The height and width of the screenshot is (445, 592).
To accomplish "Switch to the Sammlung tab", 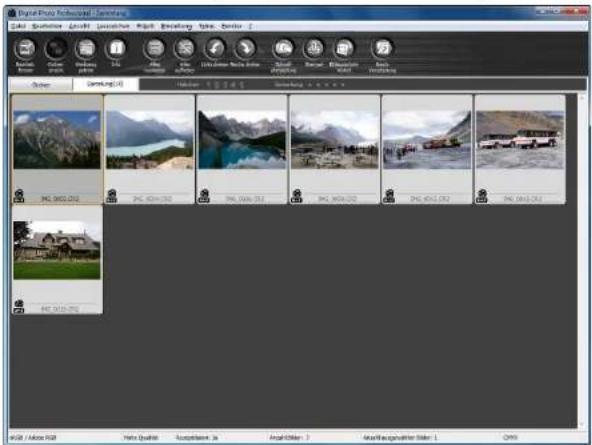I will point(105,84).
